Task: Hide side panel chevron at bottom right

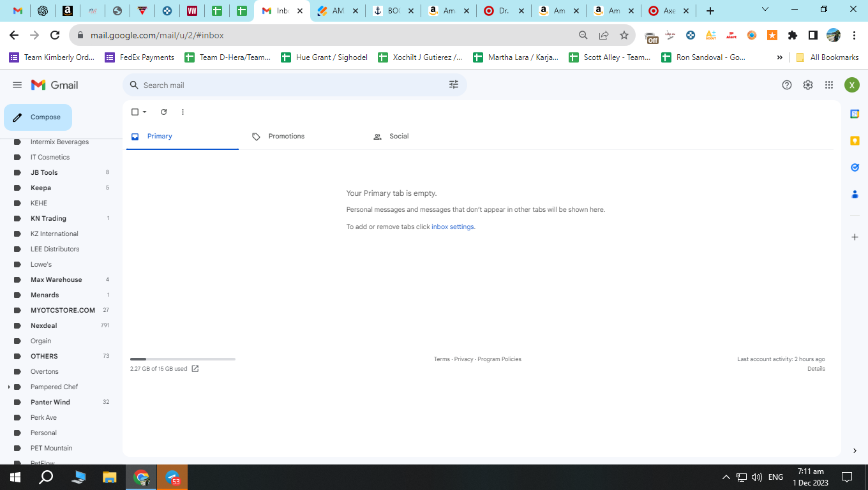Action: [855, 451]
